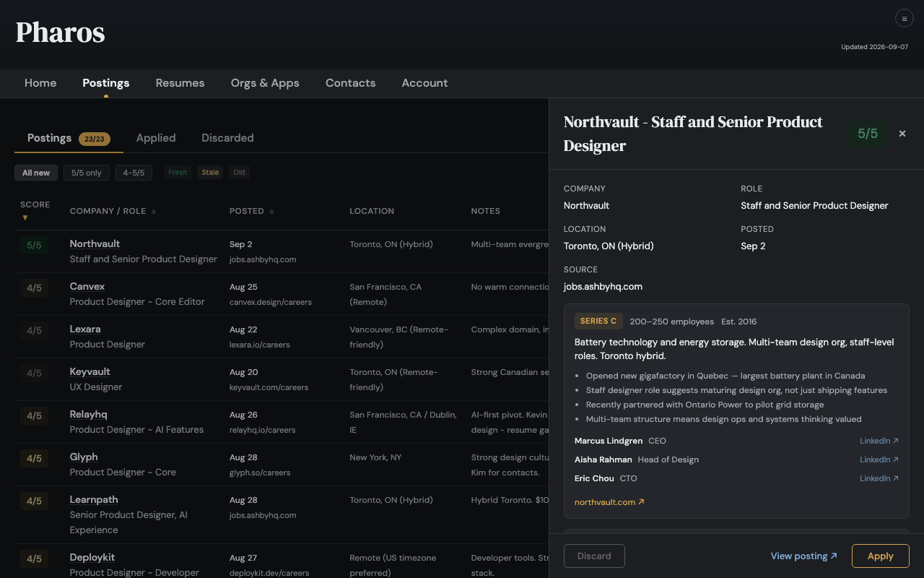
Task: Click the 5/5 score badge in panel header
Action: pyautogui.click(x=868, y=134)
